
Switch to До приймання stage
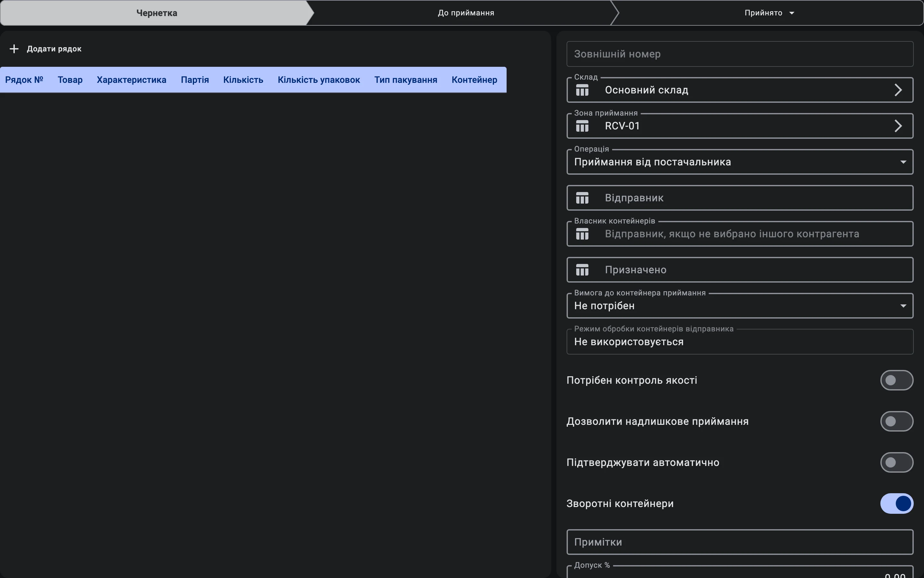click(466, 13)
